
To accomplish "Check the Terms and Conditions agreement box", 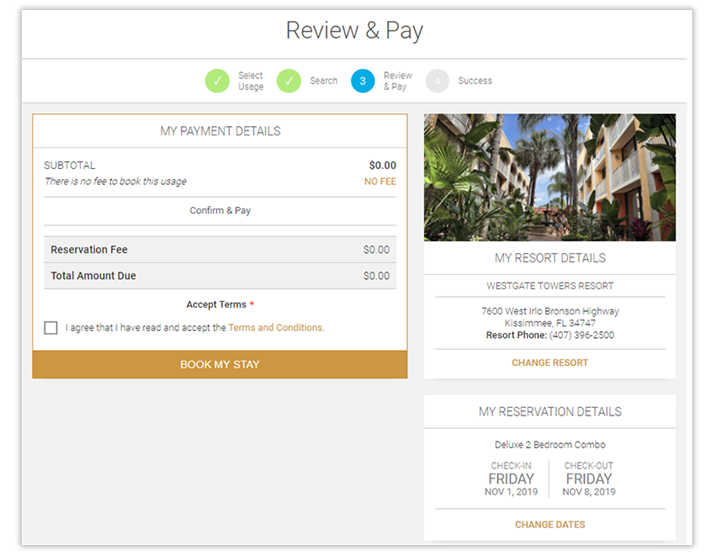I will [x=51, y=328].
